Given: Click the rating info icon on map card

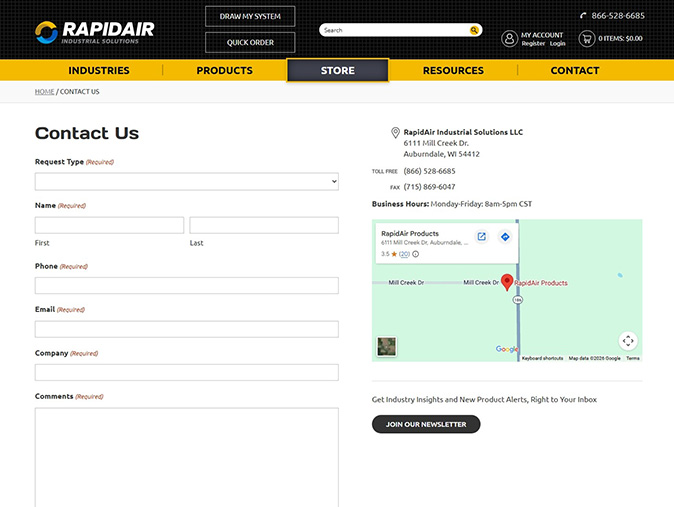Looking at the screenshot, I should coord(416,254).
